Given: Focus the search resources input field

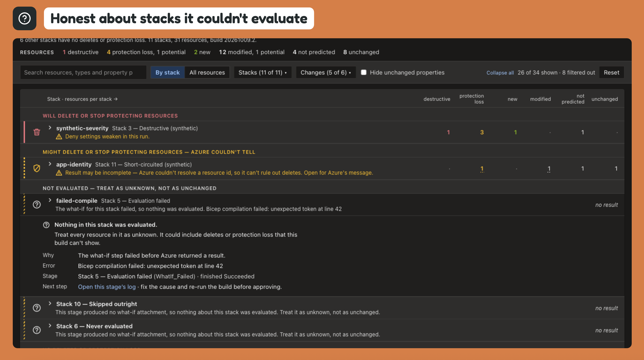Looking at the screenshot, I should [x=83, y=73].
